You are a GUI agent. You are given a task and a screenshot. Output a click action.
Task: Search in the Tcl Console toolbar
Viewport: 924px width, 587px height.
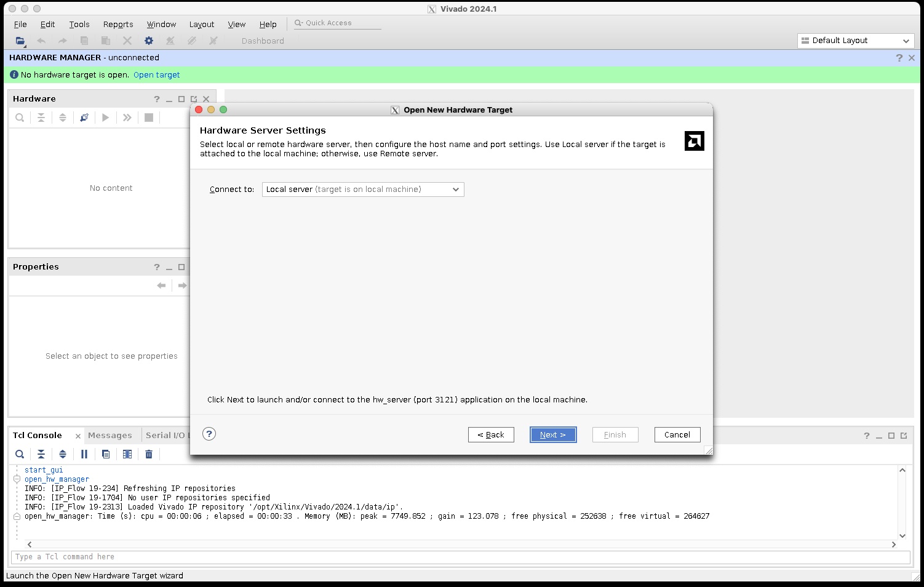(20, 454)
